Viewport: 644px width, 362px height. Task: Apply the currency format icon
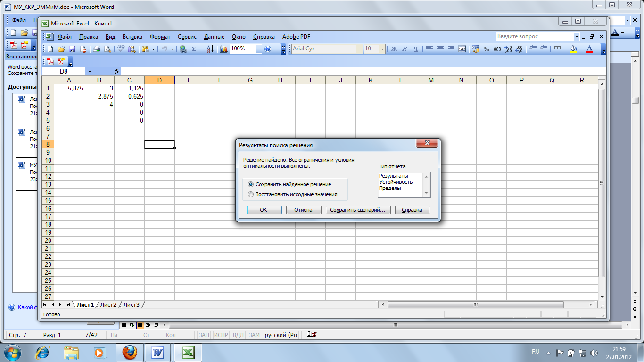475,49
